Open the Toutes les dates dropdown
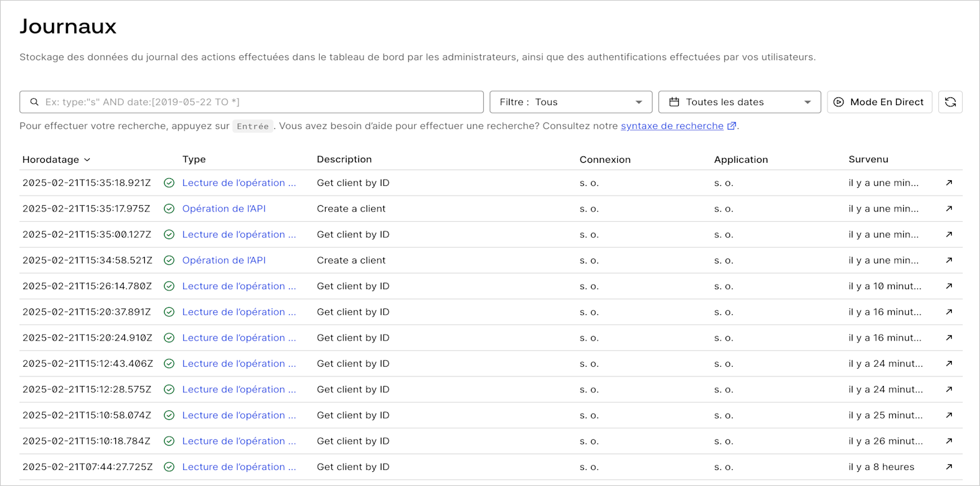The width and height of the screenshot is (980, 486). click(x=740, y=102)
